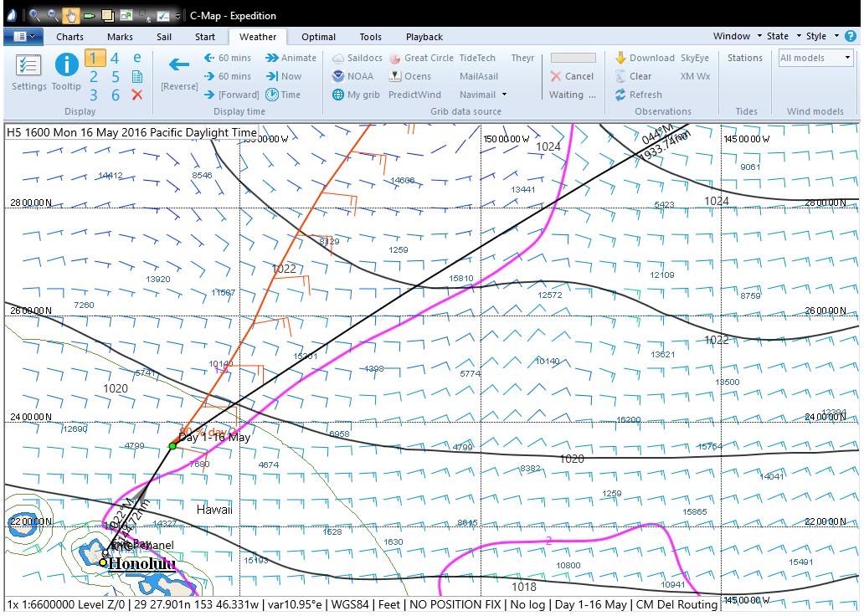Open the blue help question mark
This screenshot has width=864, height=616.
[850, 37]
